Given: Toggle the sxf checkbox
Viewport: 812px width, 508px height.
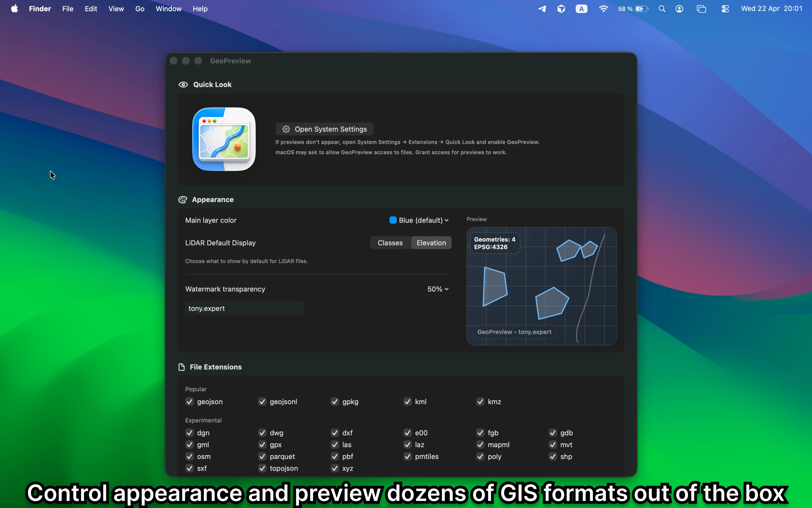Looking at the screenshot, I should pos(189,468).
